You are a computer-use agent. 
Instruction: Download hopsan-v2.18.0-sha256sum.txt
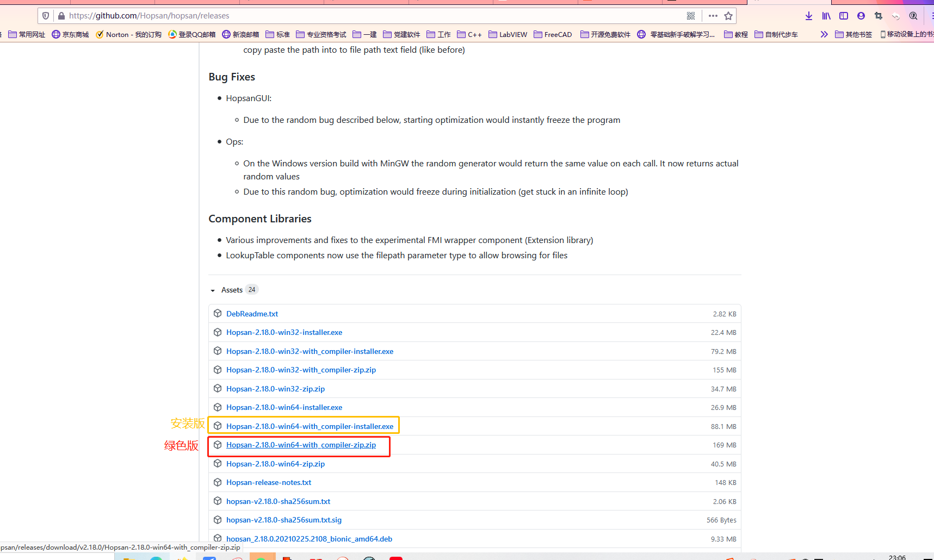[279, 501]
